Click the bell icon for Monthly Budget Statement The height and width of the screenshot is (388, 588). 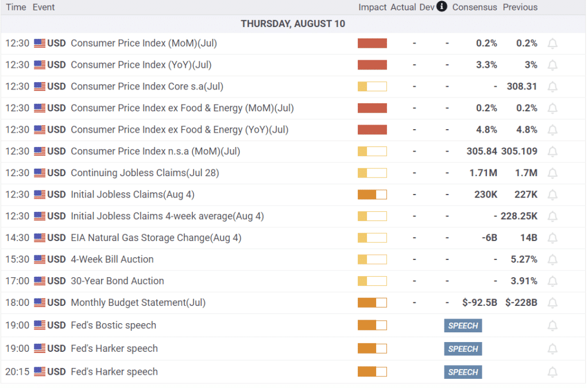pos(552,302)
